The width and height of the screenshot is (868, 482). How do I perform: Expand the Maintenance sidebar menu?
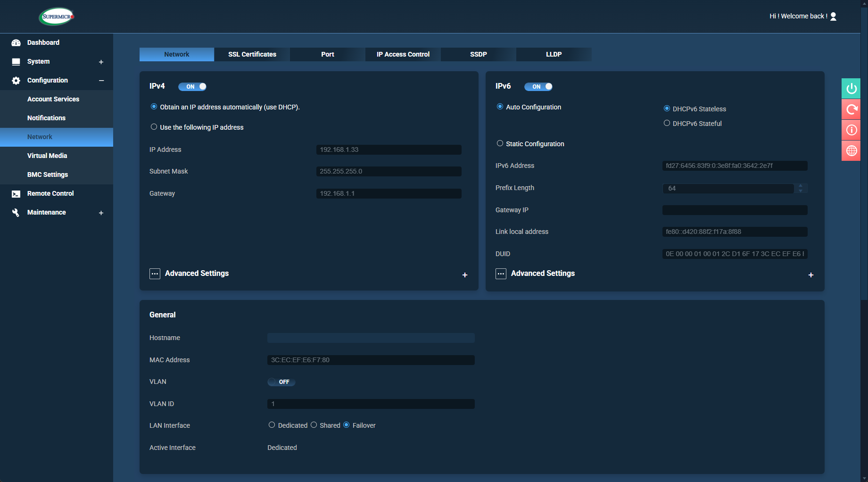coord(101,213)
